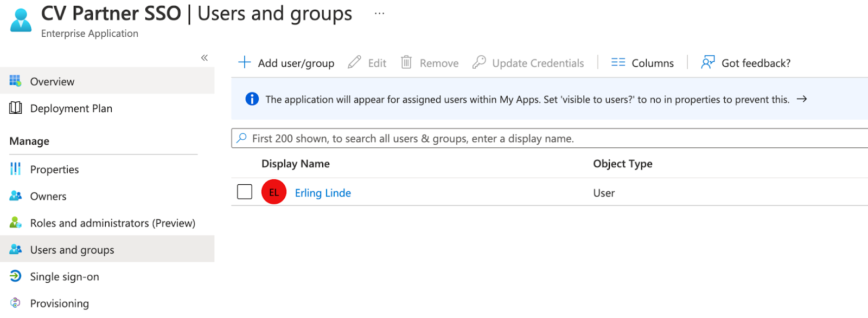Sort by Display Name column header

pyautogui.click(x=296, y=164)
